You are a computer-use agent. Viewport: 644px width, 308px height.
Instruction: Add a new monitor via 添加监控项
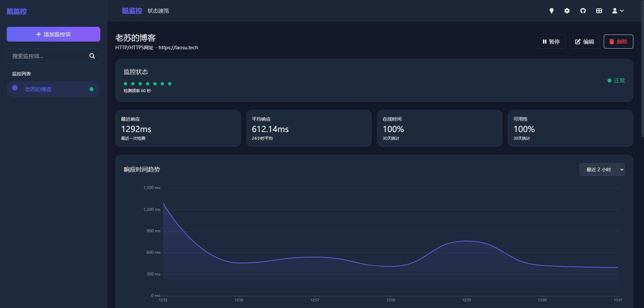53,34
